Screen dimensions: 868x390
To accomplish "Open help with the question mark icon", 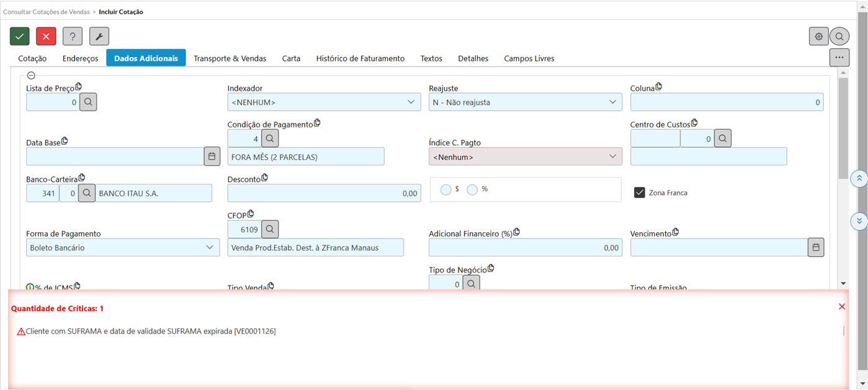I will [73, 37].
